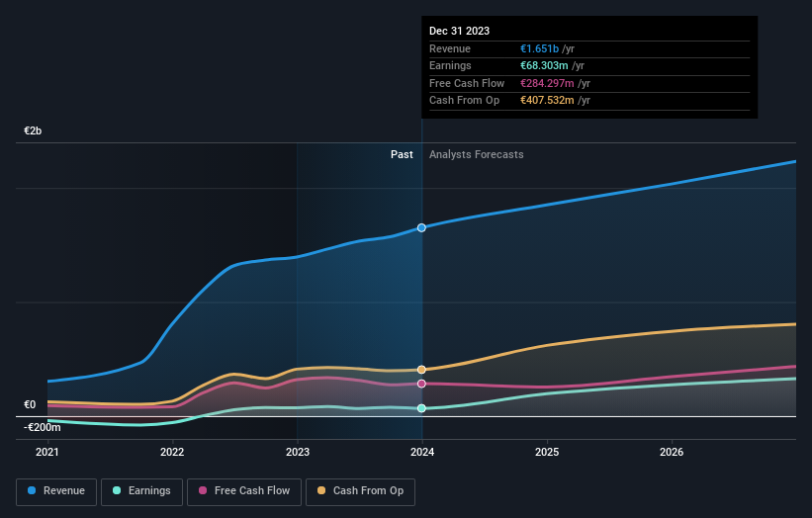The width and height of the screenshot is (812, 518).
Task: Click the €68.303m earnings value in tooltip
Action: (x=544, y=65)
